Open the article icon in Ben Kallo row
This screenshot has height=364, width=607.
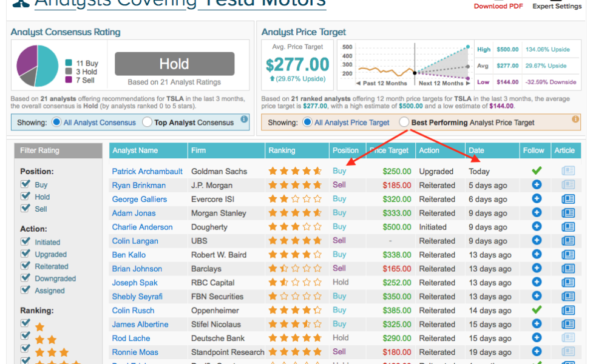pyautogui.click(x=568, y=255)
